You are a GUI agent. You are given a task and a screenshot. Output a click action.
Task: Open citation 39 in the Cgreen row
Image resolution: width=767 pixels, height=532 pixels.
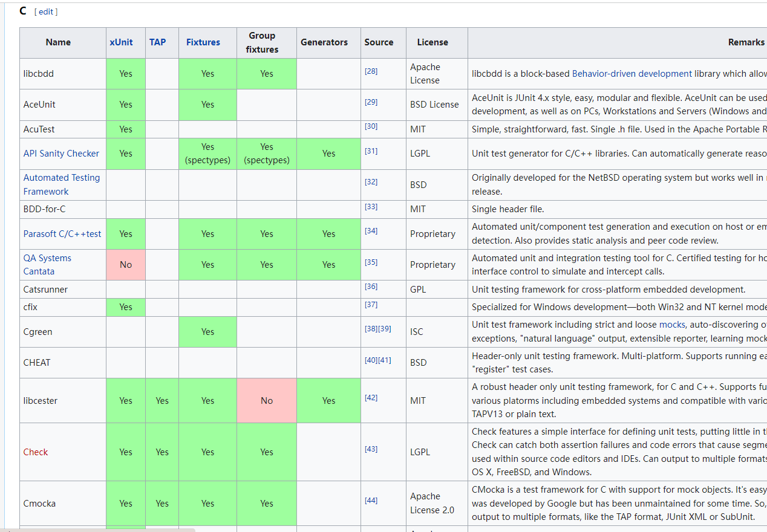[385, 329]
